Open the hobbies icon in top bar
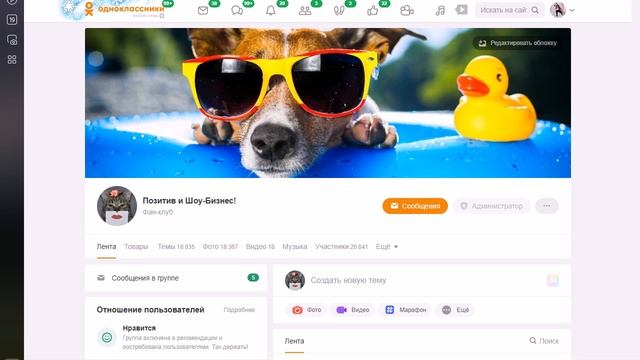This screenshot has width=640, height=360. pos(407,11)
